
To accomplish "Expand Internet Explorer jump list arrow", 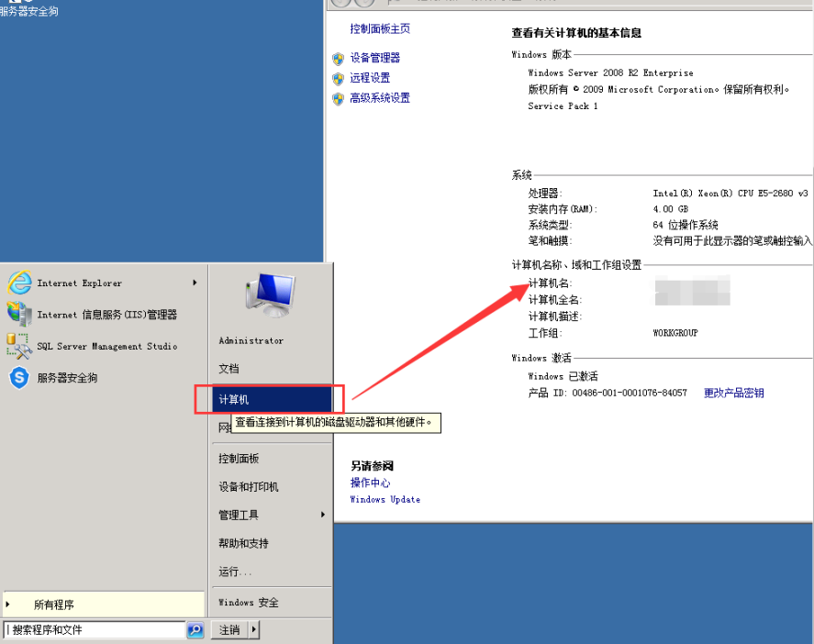I will coord(195,283).
